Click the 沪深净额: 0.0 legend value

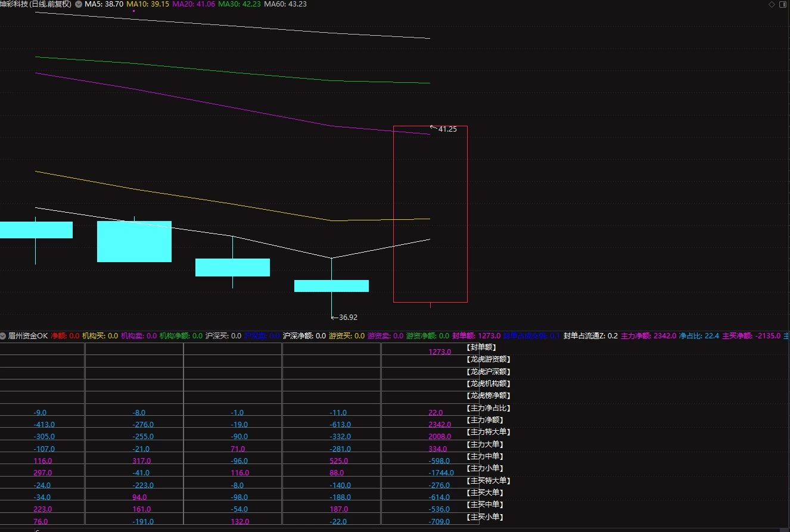(x=304, y=336)
